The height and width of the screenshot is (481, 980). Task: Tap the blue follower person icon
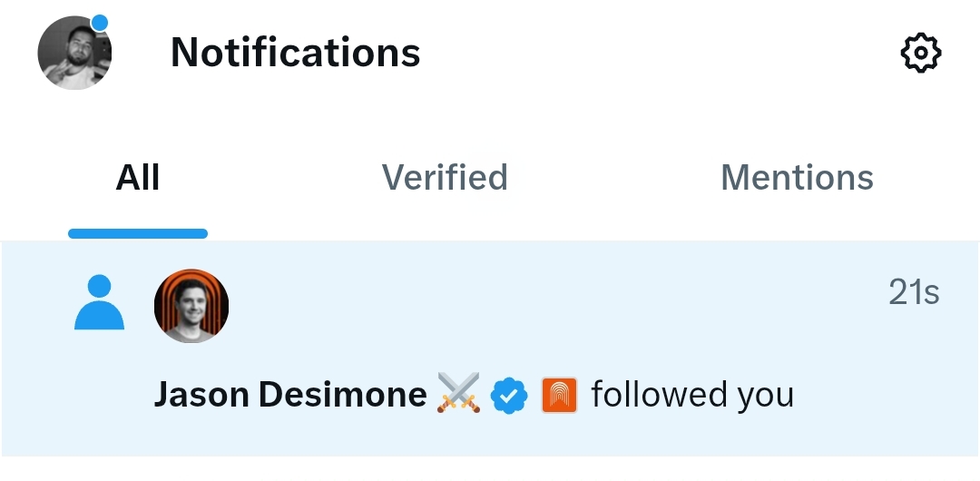coord(98,303)
